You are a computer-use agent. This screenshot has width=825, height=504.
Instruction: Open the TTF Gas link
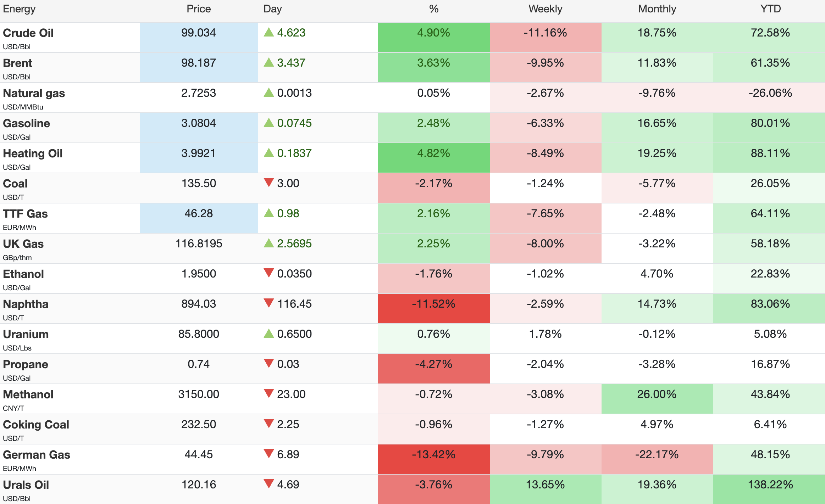coord(25,214)
